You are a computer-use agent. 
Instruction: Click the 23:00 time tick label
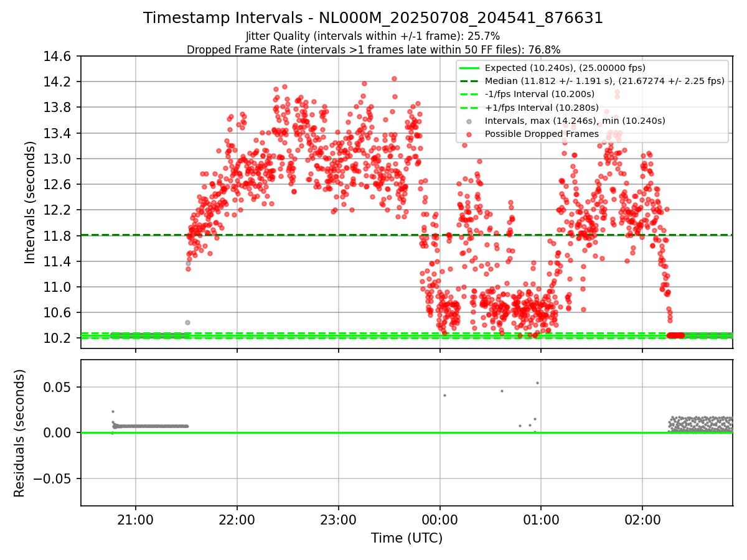point(339,520)
